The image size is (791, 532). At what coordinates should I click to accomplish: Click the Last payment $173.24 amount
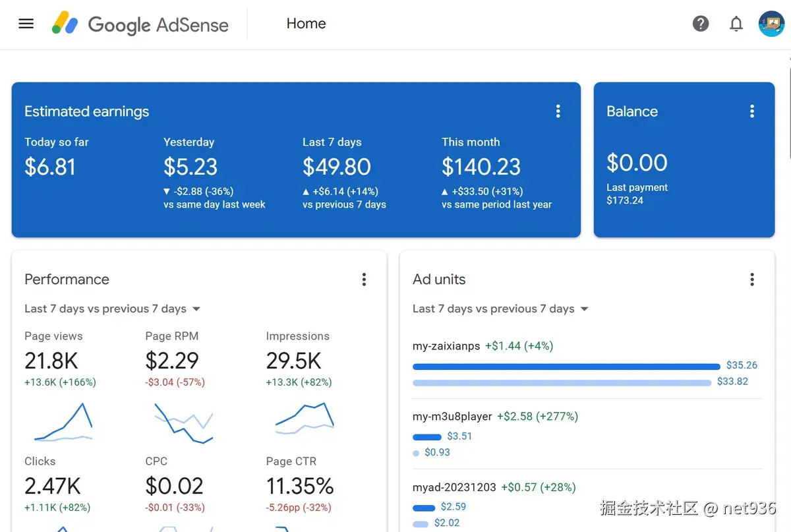(x=625, y=200)
